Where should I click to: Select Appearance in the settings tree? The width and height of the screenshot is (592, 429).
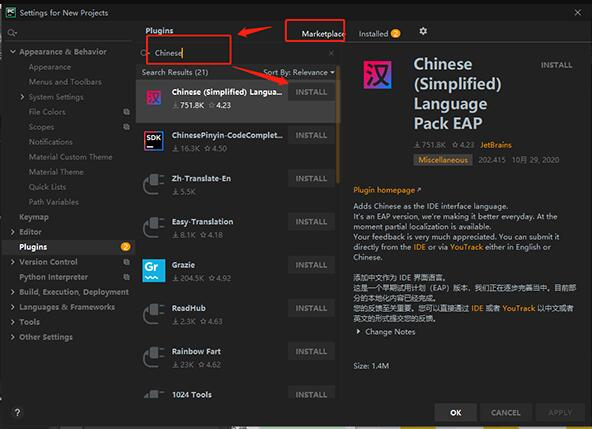(49, 67)
